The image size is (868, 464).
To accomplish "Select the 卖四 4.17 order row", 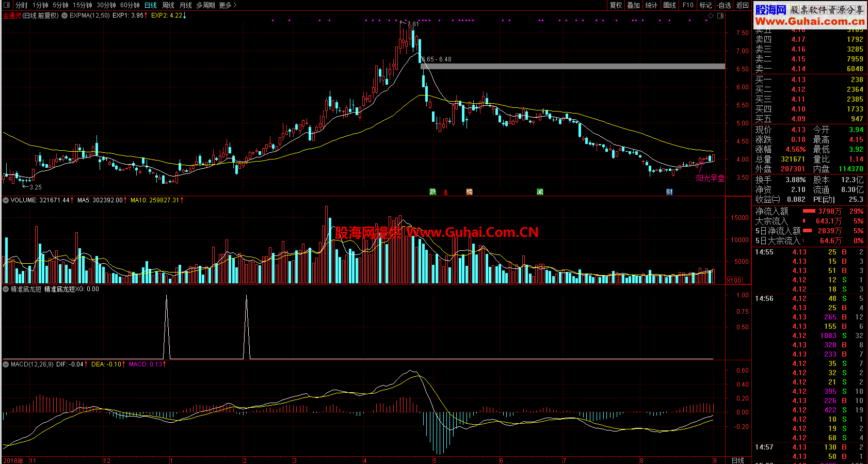I will pyautogui.click(x=809, y=39).
